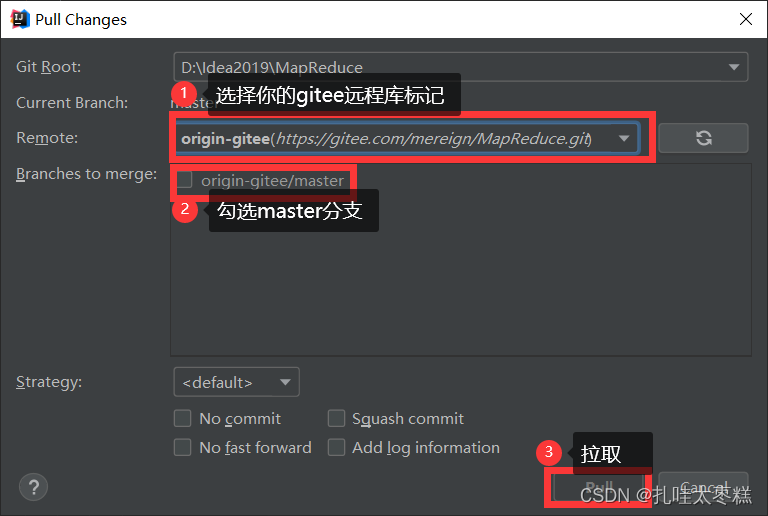Image resolution: width=768 pixels, height=516 pixels.
Task: Expand the Strategy default dropdown
Action: point(237,382)
